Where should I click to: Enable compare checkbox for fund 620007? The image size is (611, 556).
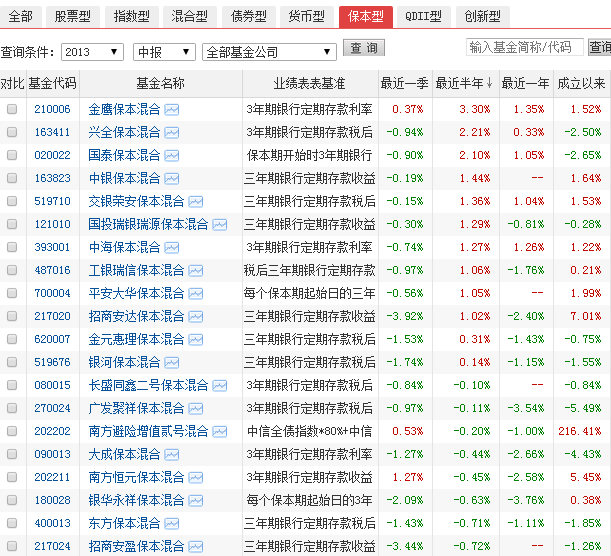(12, 339)
